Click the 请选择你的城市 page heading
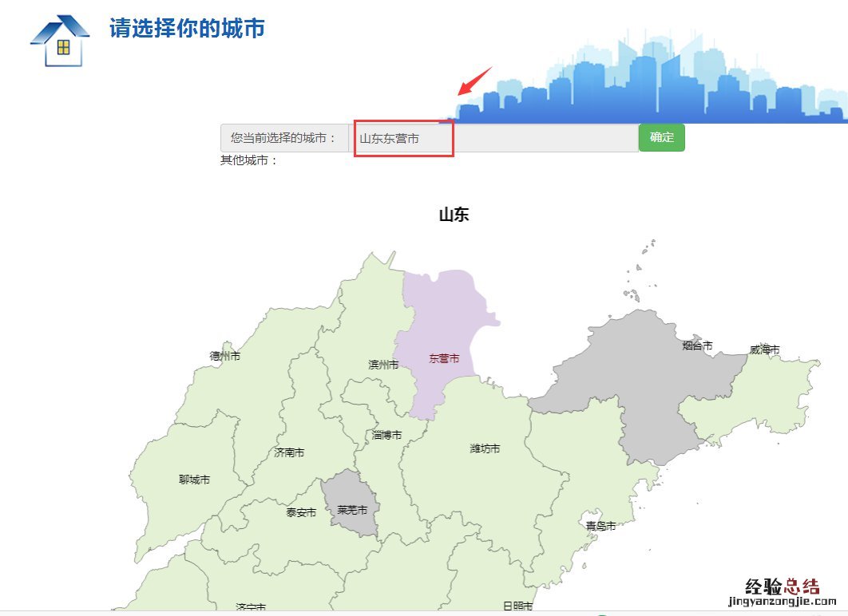Viewport: 848px width, 616px height. coord(187,28)
